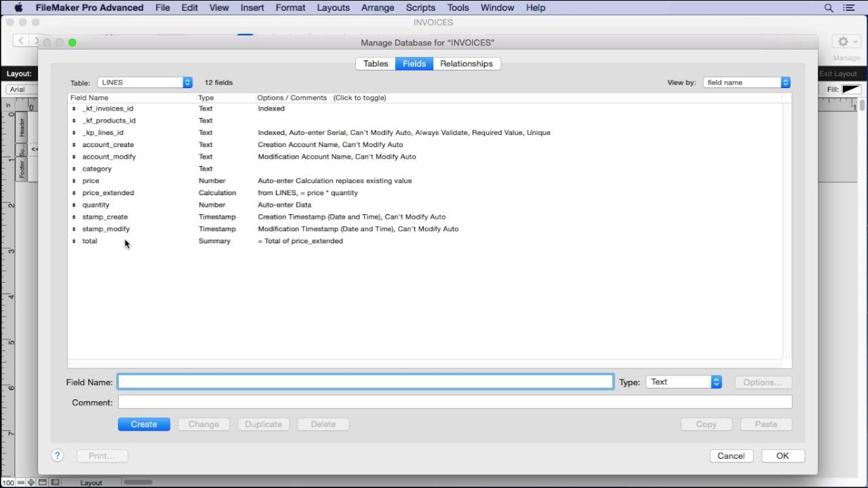Toggle the formatting bar icon at bottom
Screen dimensions: 868x488
pos(56,483)
